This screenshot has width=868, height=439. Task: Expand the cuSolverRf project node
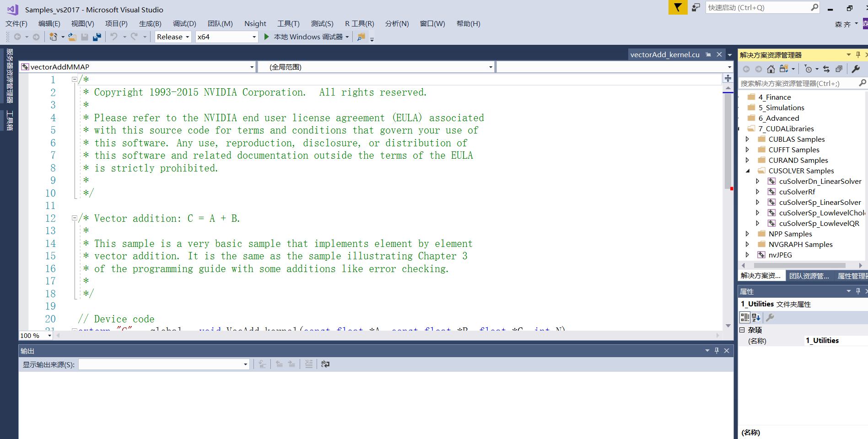coord(758,192)
